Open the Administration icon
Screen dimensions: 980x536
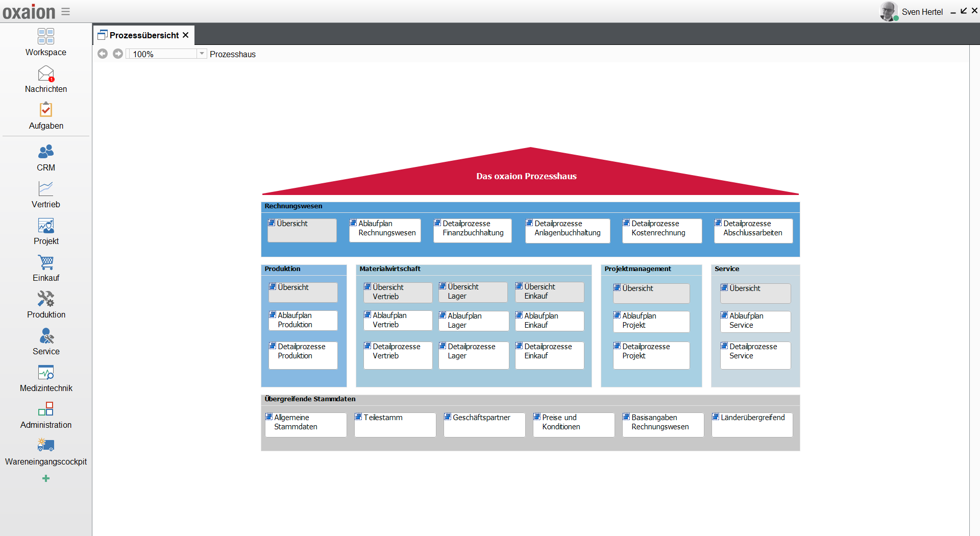(x=46, y=409)
